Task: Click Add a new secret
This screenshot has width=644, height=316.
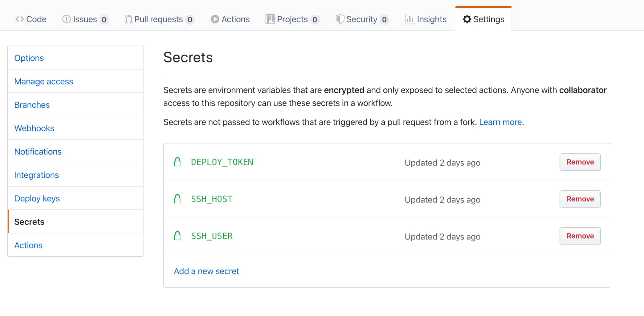Action: 206,271
